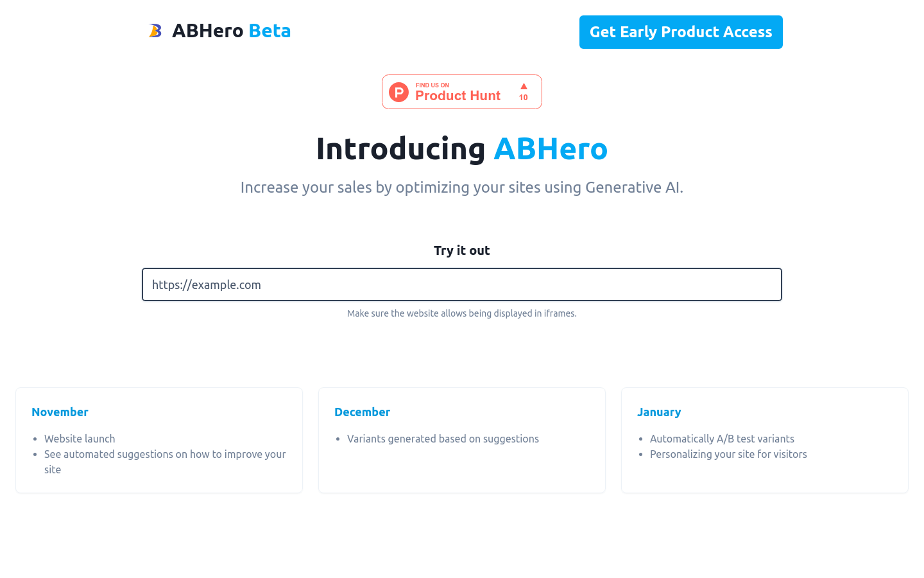Click the upvote count showing 10

tap(523, 98)
